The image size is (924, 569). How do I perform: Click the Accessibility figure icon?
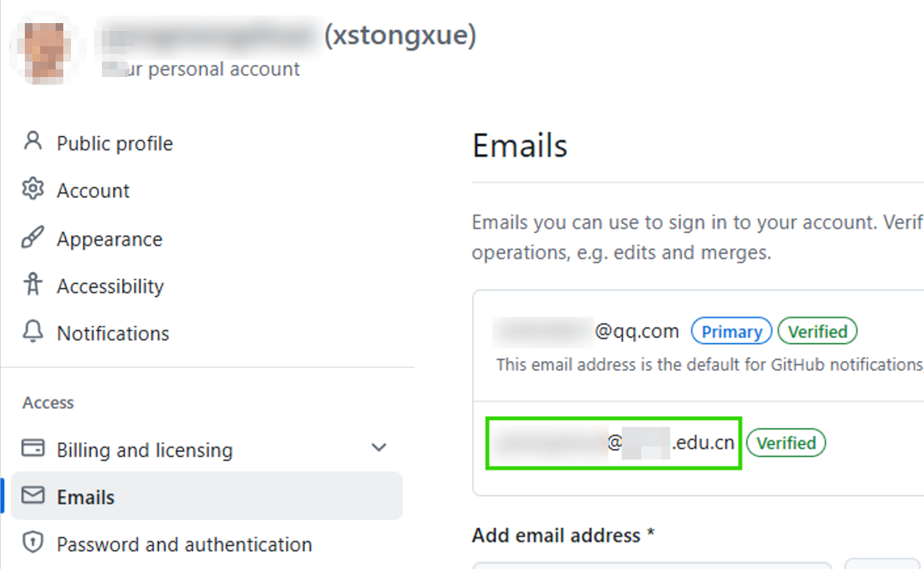pyautogui.click(x=33, y=284)
